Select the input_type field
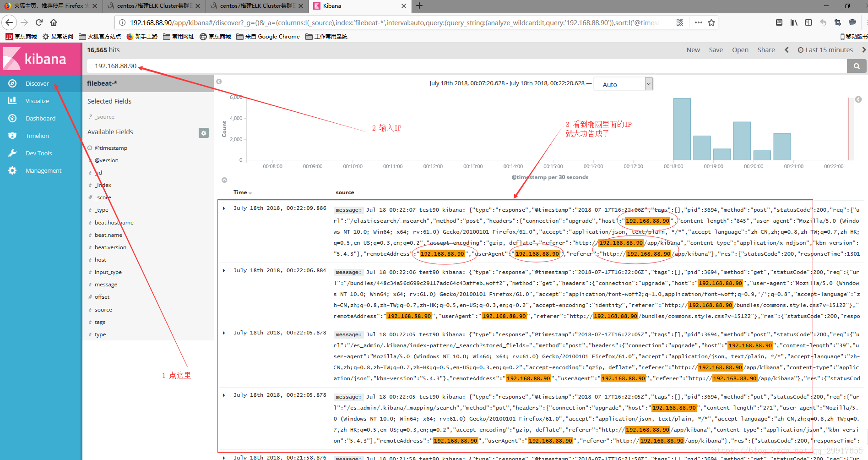This screenshot has height=460, width=868. coord(108,272)
